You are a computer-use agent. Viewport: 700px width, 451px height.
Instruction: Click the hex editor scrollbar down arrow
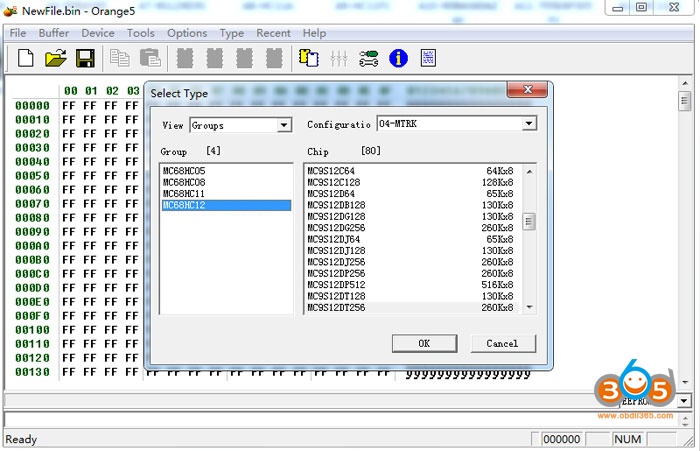coord(684,383)
